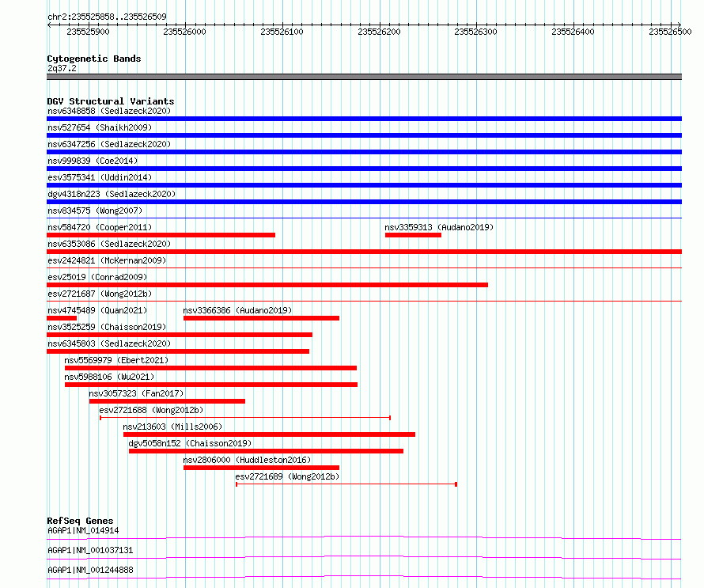
Task: Open the nsv5569979 (Ebert2021) label
Action: (x=116, y=360)
